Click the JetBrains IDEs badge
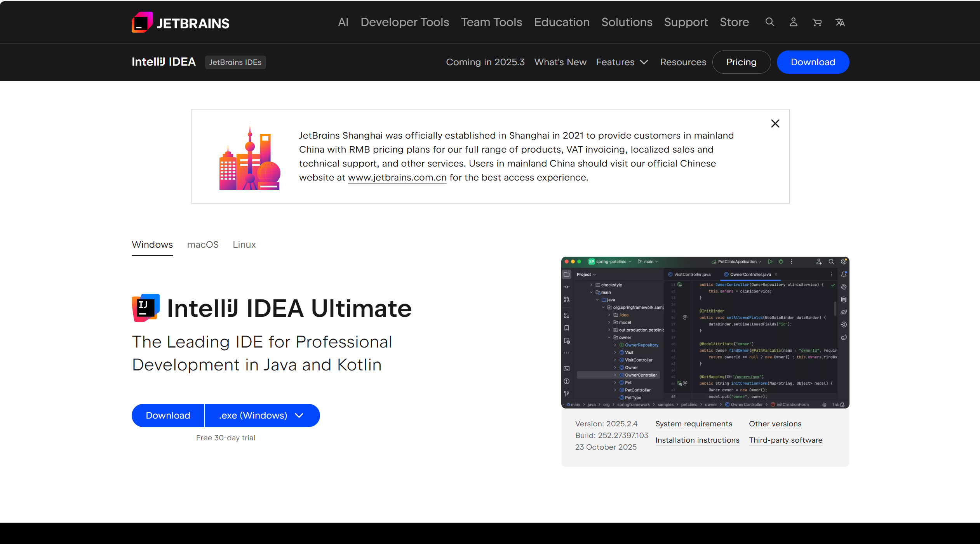Viewport: 980px width, 544px height. [x=235, y=62]
